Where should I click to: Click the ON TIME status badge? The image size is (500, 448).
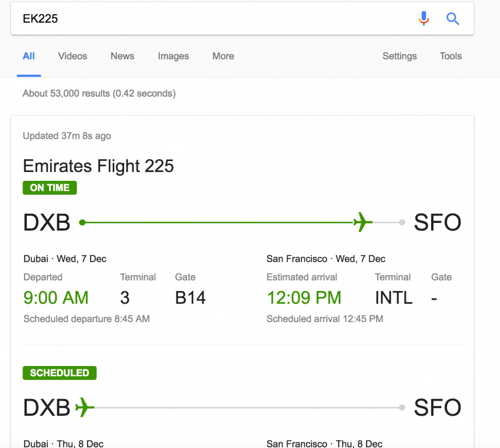50,187
